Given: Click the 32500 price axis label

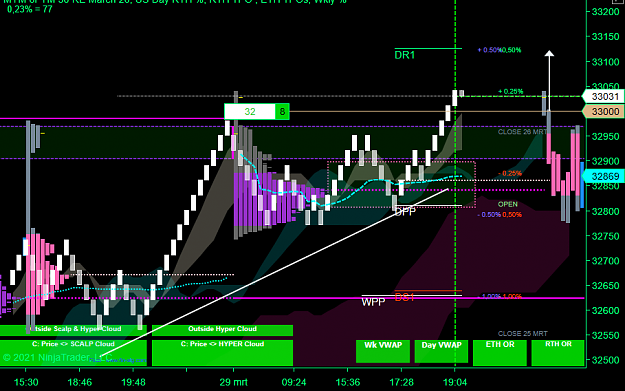Looking at the screenshot, I should [x=605, y=360].
